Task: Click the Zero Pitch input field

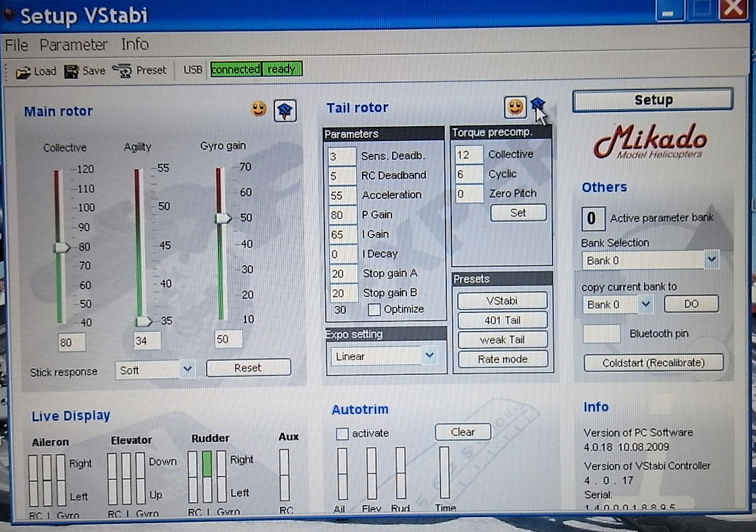Action: (469, 194)
